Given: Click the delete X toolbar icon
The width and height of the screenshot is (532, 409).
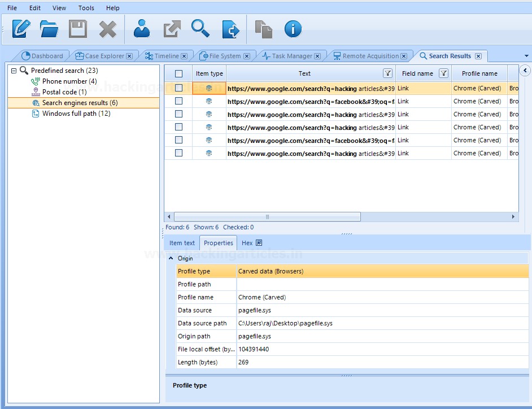Looking at the screenshot, I should click(x=107, y=29).
